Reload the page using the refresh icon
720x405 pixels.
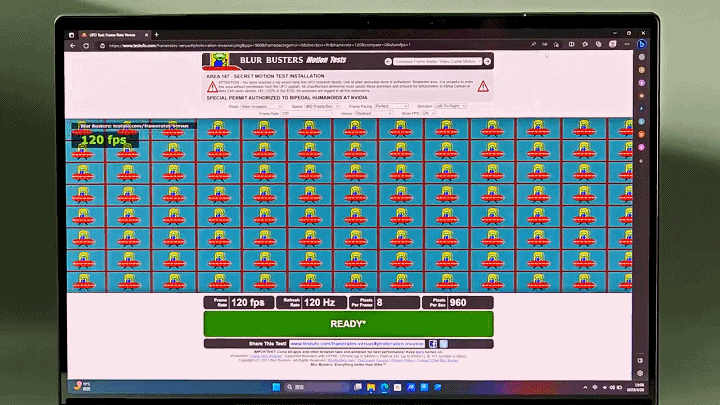tap(86, 45)
